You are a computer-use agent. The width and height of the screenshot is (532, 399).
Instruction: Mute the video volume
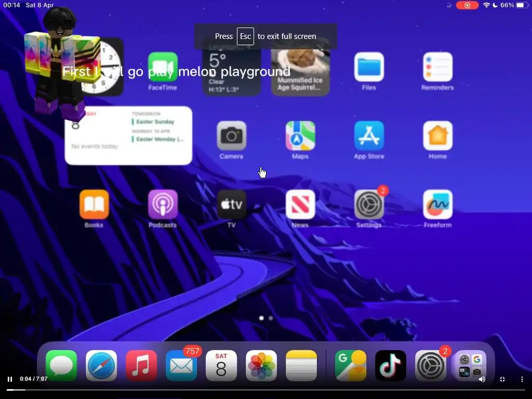(482, 379)
